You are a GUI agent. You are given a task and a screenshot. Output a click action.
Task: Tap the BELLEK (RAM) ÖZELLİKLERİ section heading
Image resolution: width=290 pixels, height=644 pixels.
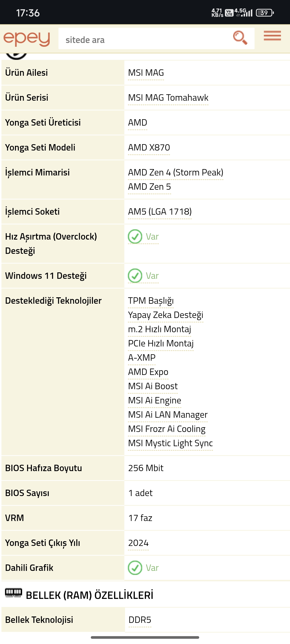tap(89, 595)
